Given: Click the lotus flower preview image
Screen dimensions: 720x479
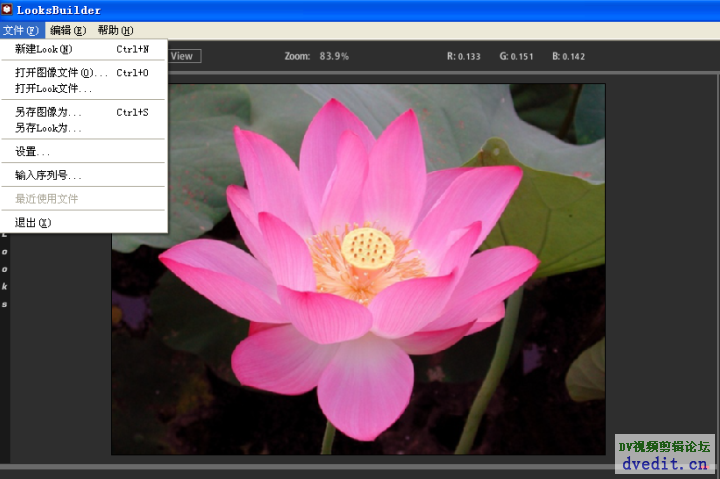Looking at the screenshot, I should (x=358, y=269).
